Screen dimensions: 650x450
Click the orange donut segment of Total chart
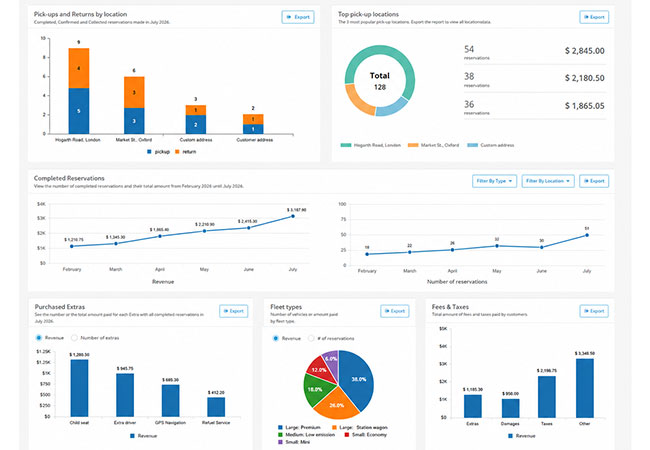coord(357,101)
